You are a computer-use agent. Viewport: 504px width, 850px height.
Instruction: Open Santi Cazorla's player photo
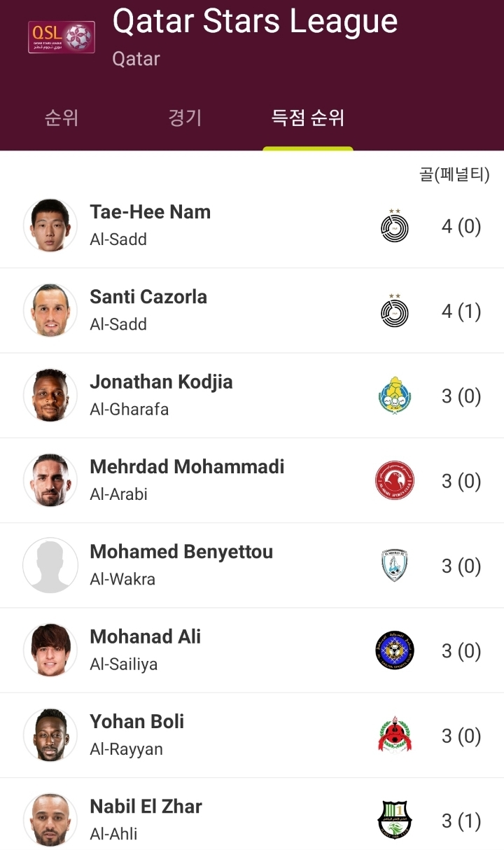(x=50, y=310)
